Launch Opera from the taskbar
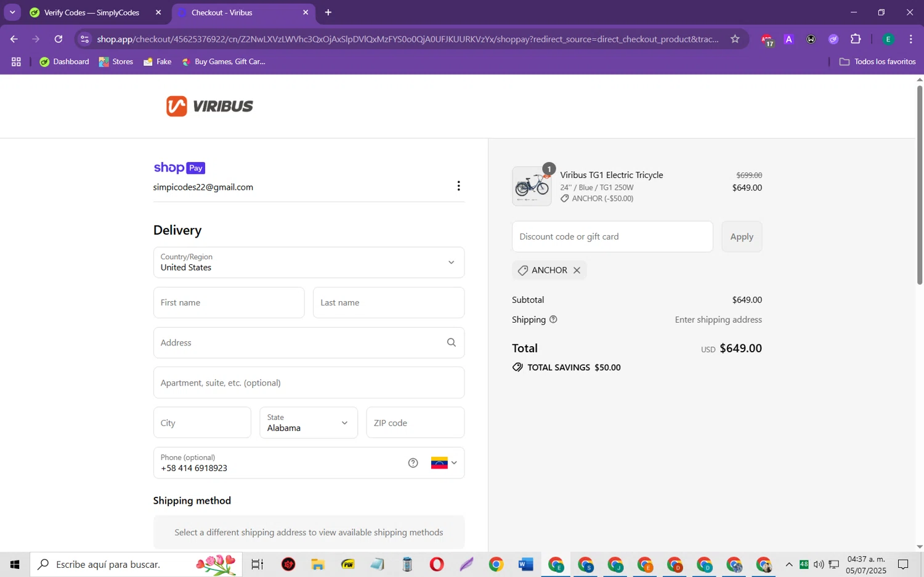 coord(437,564)
